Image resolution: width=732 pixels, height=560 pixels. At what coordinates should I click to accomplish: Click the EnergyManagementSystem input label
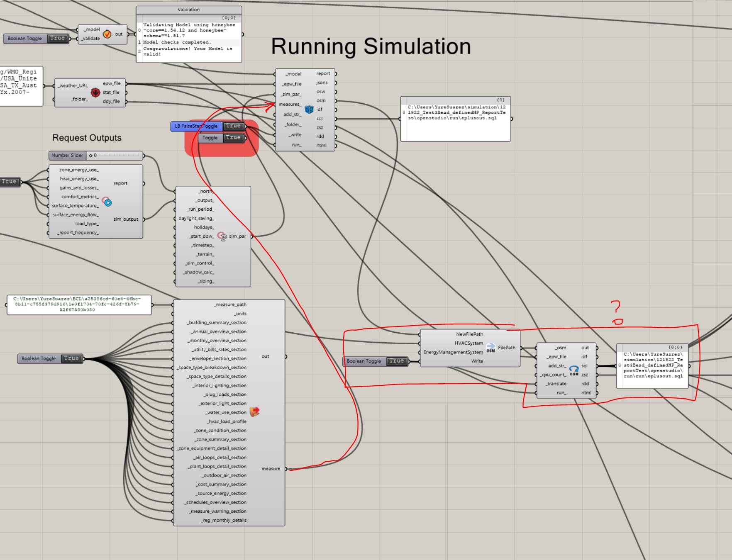(x=453, y=352)
